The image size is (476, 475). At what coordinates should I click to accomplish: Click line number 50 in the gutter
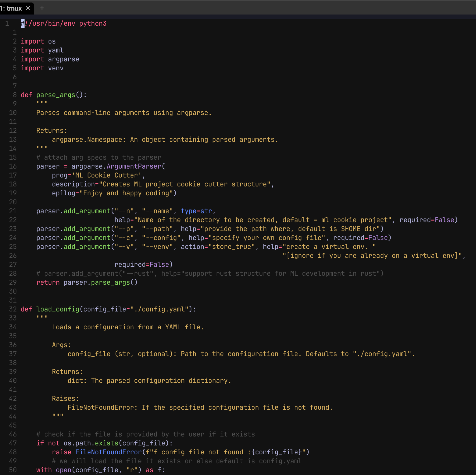click(13, 470)
